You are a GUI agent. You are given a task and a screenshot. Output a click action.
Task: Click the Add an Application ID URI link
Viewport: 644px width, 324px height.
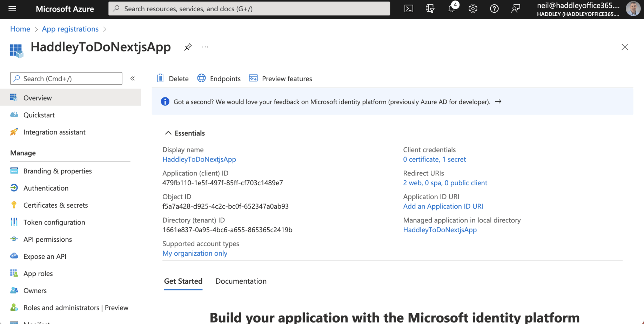tap(443, 206)
